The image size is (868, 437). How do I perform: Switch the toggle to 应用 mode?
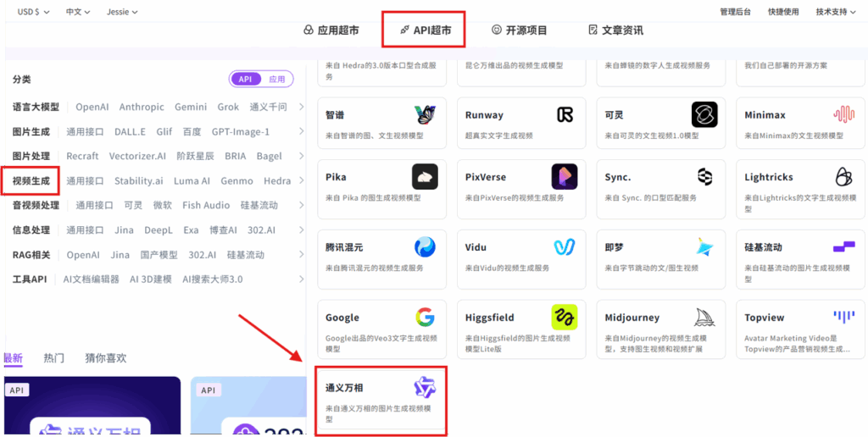click(277, 79)
